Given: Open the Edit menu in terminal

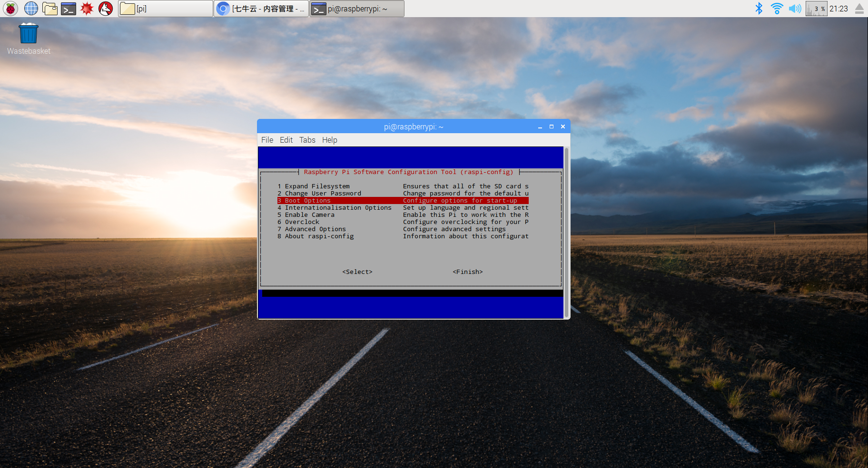Looking at the screenshot, I should [x=286, y=140].
